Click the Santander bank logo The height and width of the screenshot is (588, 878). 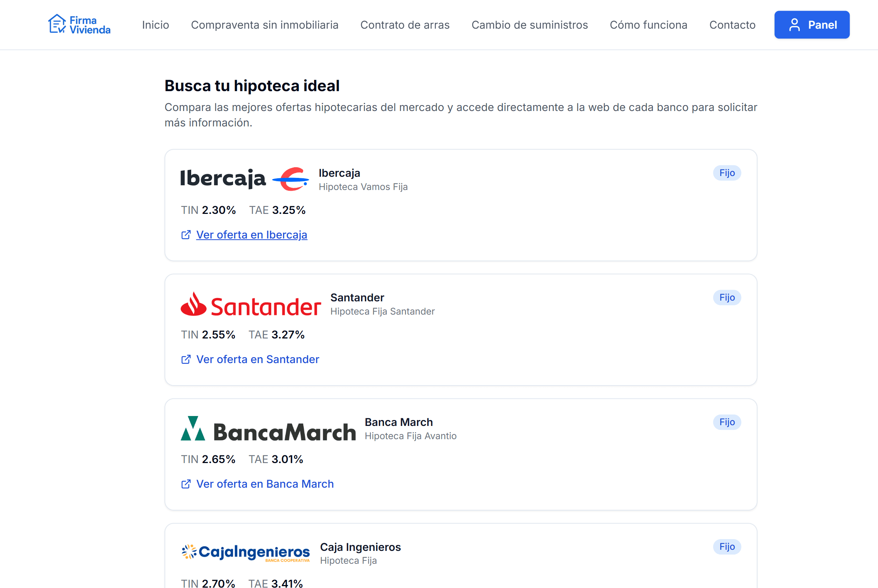pyautogui.click(x=251, y=304)
